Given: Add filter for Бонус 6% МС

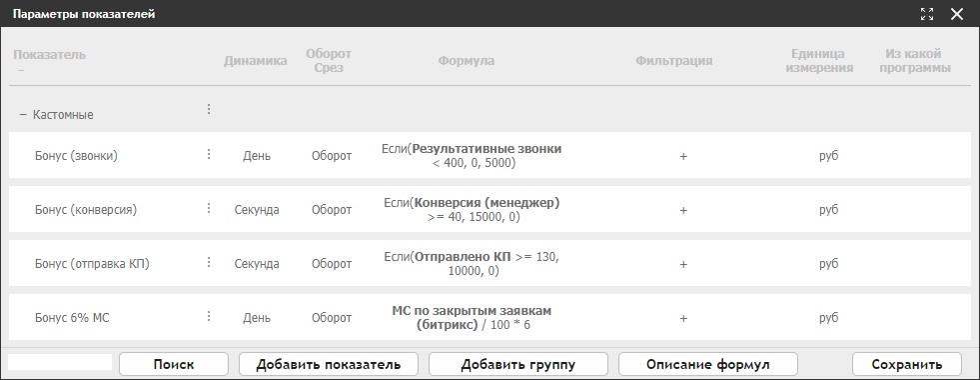Looking at the screenshot, I should (x=683, y=318).
